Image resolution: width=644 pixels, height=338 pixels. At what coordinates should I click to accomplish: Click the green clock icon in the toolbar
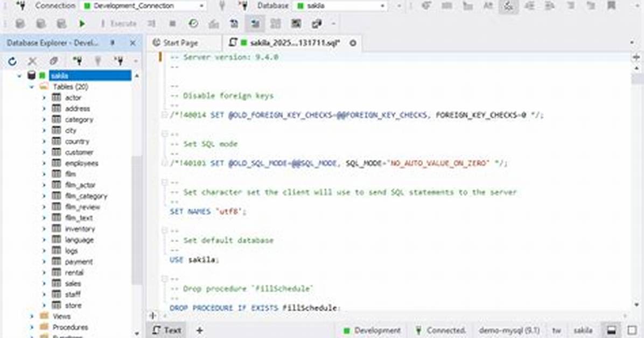click(x=193, y=24)
